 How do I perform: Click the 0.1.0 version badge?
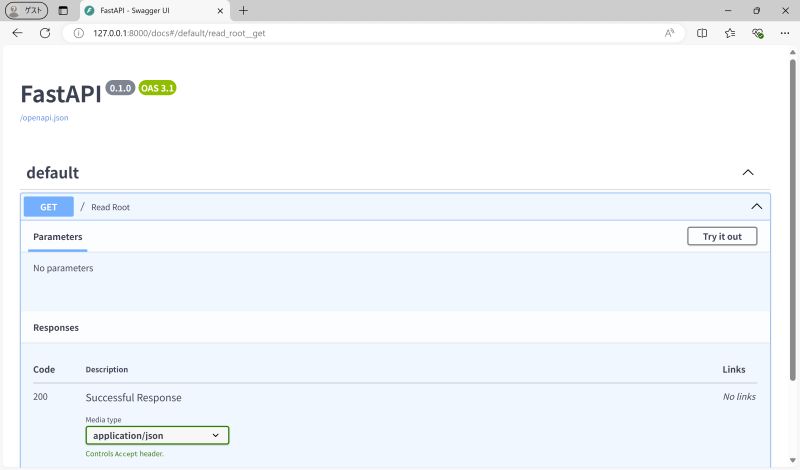[x=120, y=88]
